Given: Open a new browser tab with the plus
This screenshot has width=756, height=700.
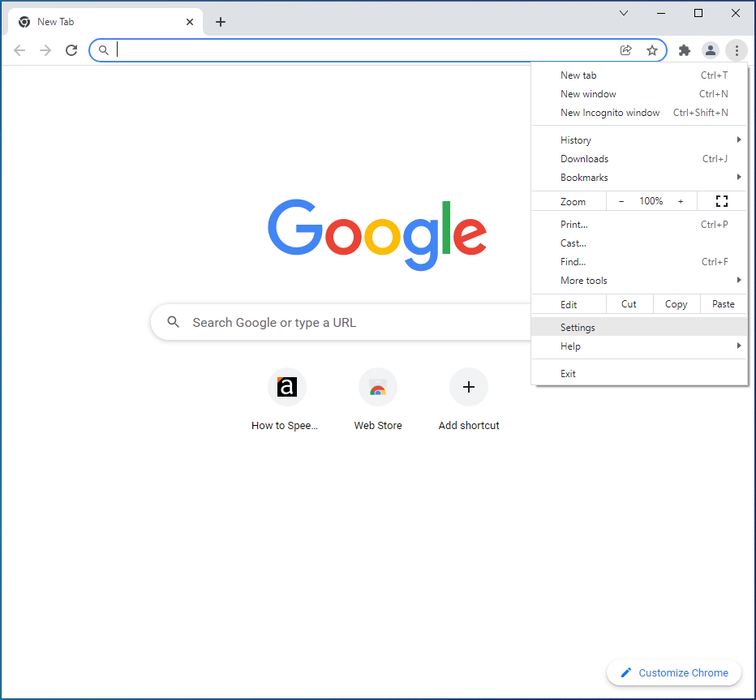Looking at the screenshot, I should point(220,22).
